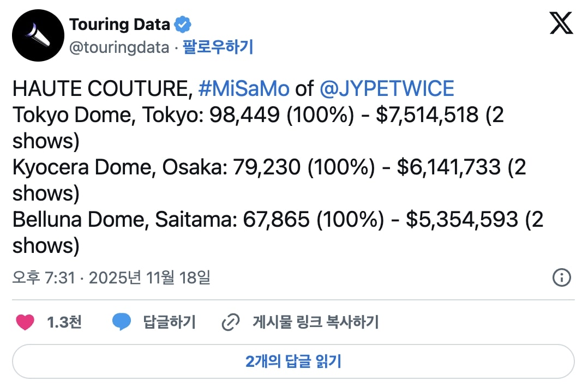Open the @touringdata handle link
Screen dimensions: 588x387
(119, 48)
